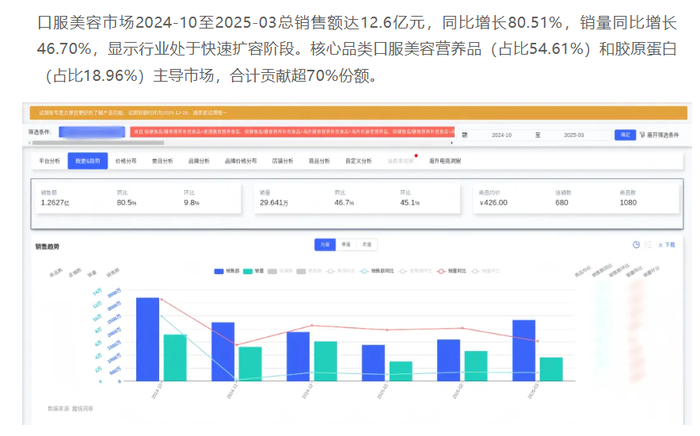
Task: Open the start date picker 2024-10
Action: coord(501,135)
